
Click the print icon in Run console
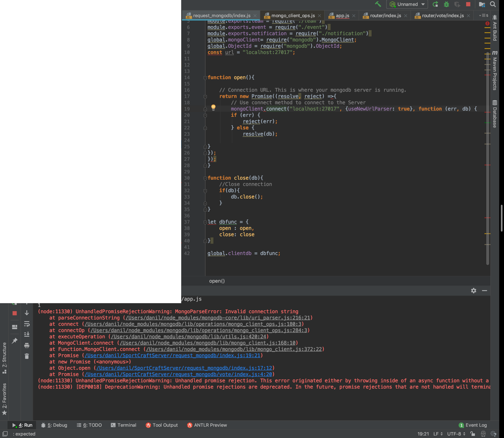pos(27,346)
